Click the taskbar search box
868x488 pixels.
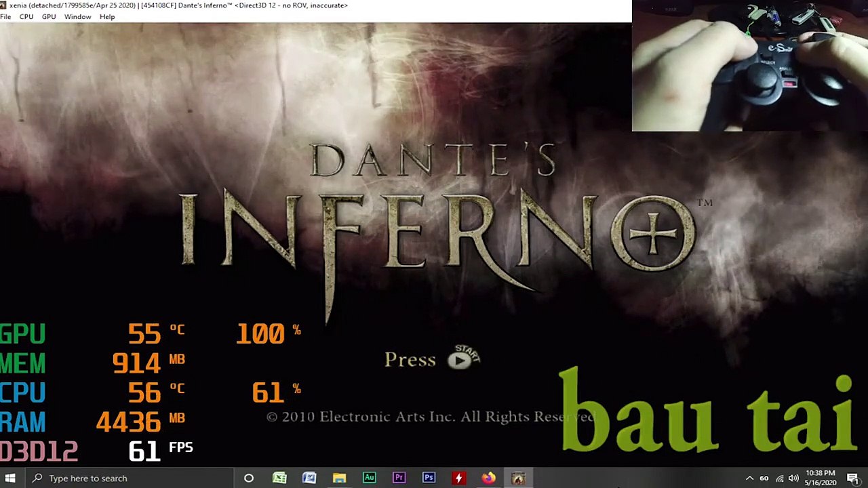(129, 479)
